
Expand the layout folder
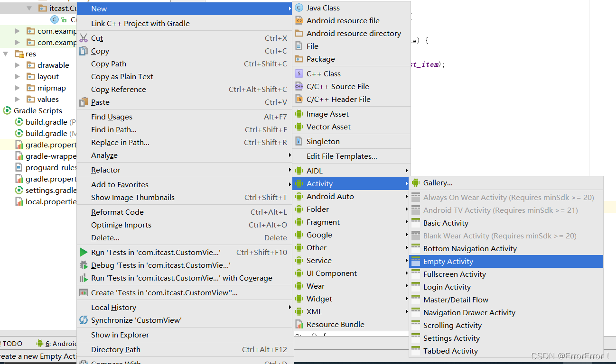point(18,76)
